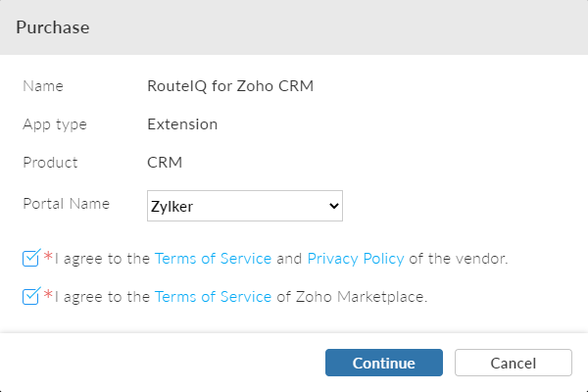Click the Extension app type value
The width and height of the screenshot is (588, 392).
[x=182, y=124]
